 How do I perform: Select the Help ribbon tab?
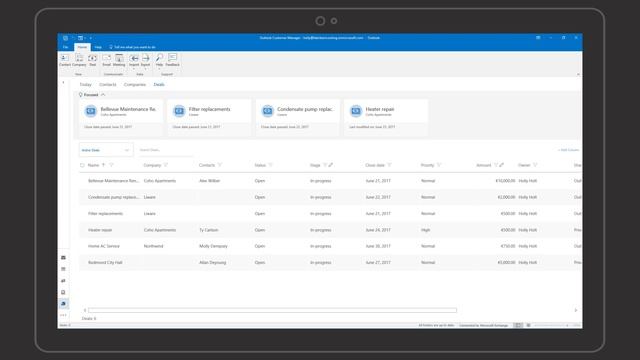click(x=98, y=47)
